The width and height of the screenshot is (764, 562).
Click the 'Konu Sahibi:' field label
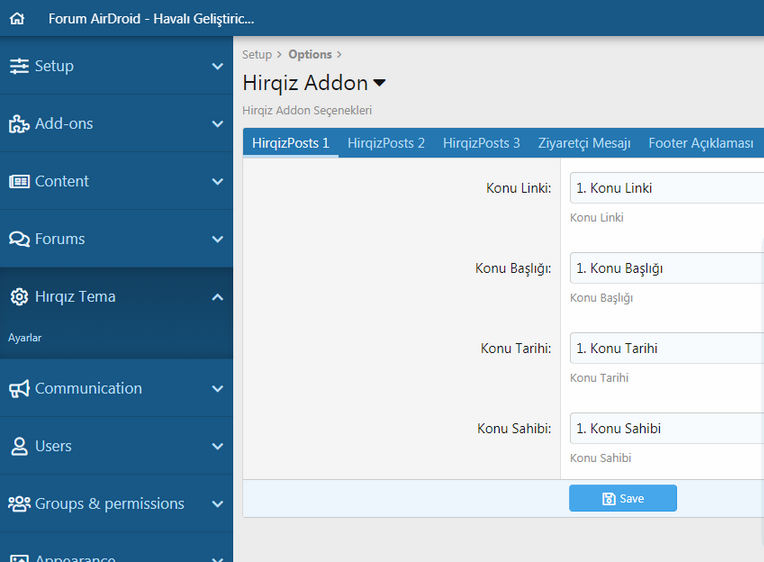click(514, 428)
